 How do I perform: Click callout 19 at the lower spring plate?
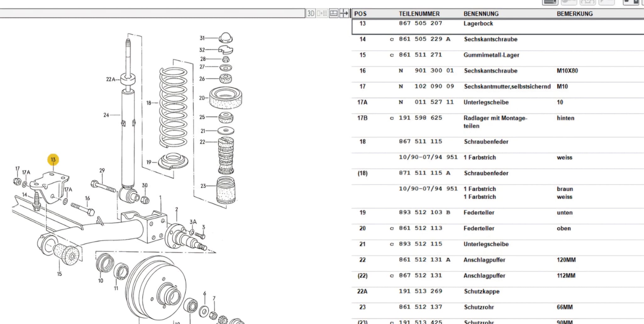point(149,162)
